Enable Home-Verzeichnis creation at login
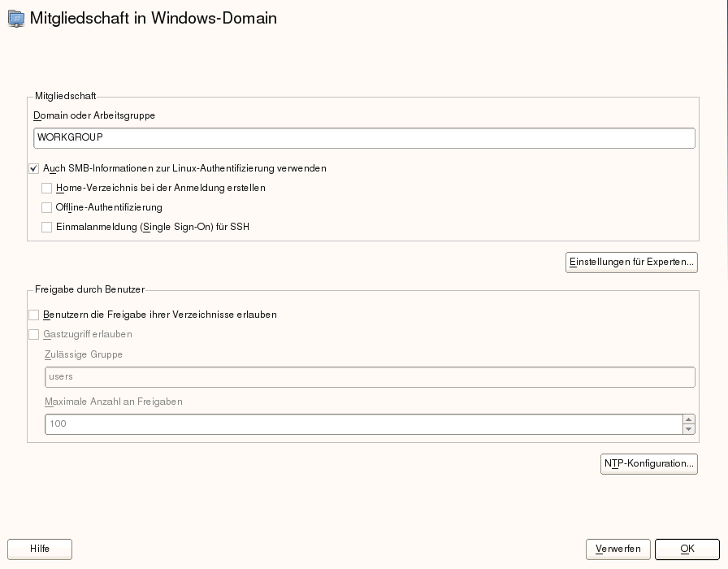 pos(47,188)
